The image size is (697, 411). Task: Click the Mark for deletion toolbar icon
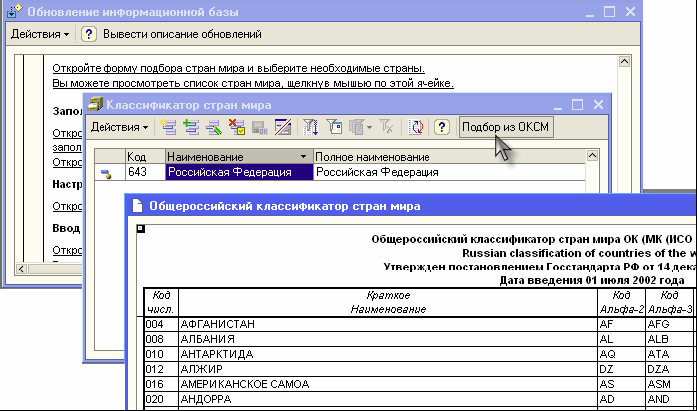tap(236, 127)
